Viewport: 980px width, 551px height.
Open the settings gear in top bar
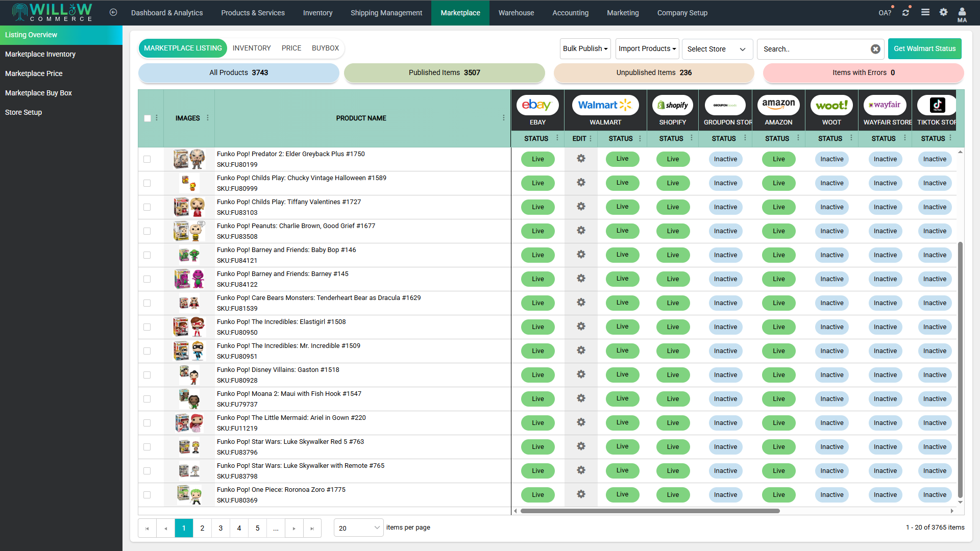tap(943, 12)
